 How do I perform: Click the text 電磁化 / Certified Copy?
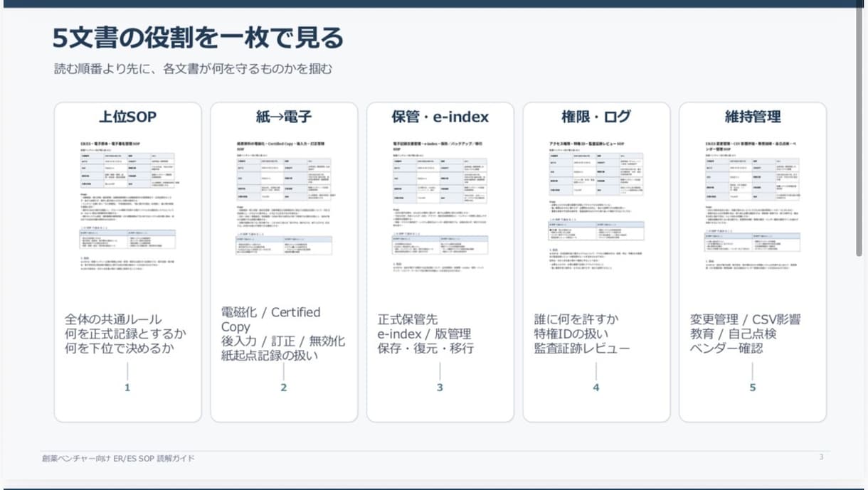point(271,319)
